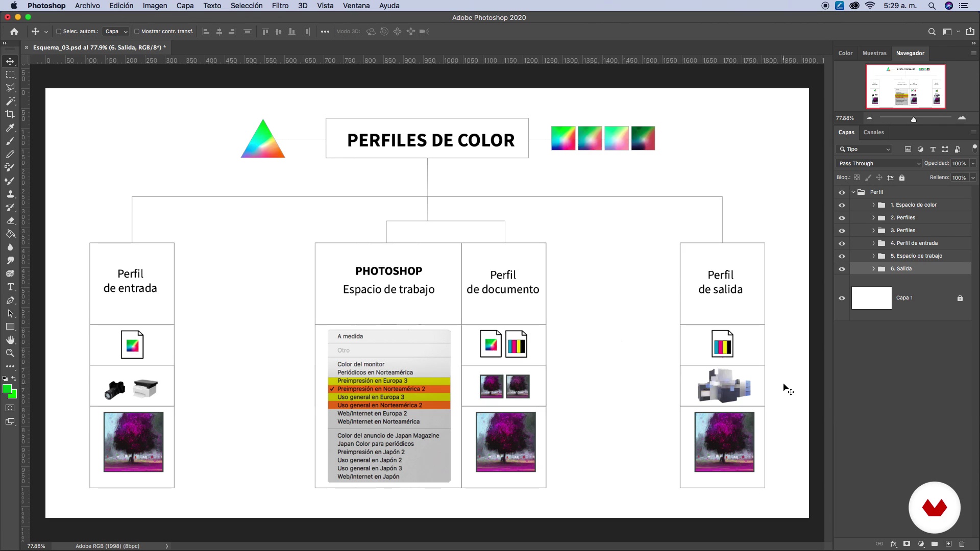Open the Archivo menu

click(87, 6)
